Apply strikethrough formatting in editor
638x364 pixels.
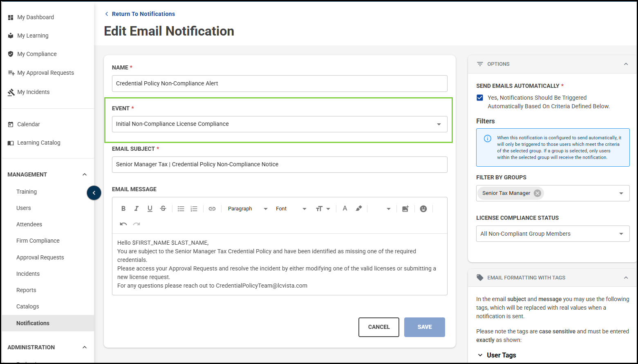click(163, 209)
